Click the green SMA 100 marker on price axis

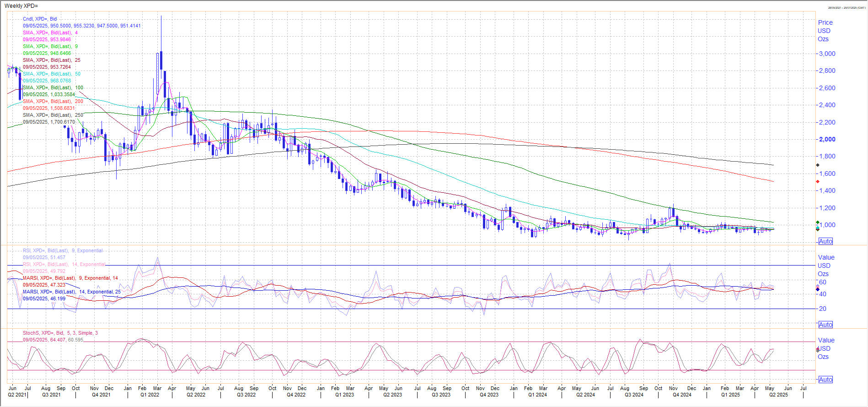[x=818, y=222]
